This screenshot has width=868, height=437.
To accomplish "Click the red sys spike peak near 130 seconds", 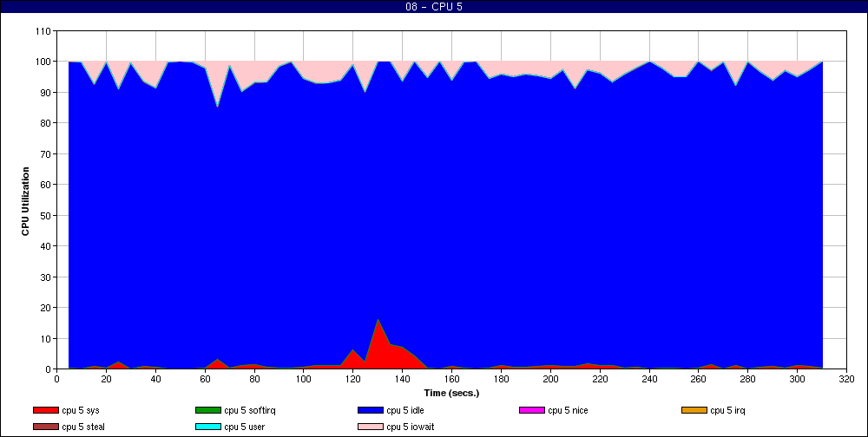I will pos(378,320).
